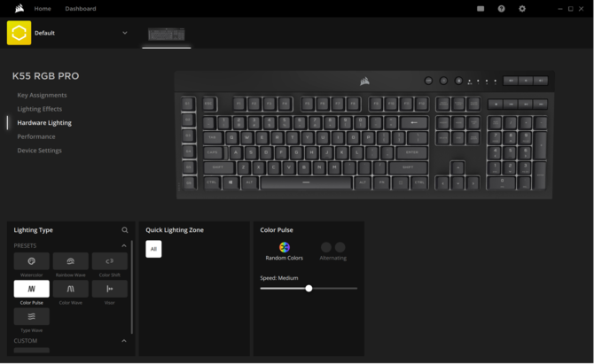Select the Visor preset

(x=109, y=289)
